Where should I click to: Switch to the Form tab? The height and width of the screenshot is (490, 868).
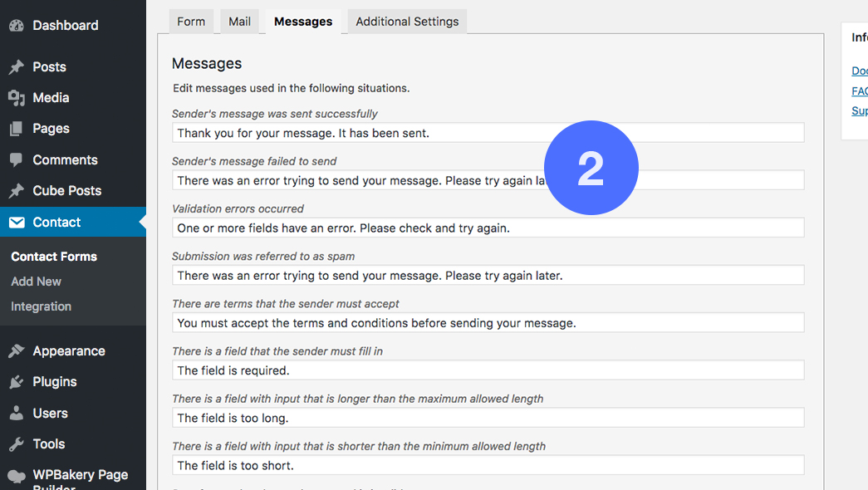(191, 22)
